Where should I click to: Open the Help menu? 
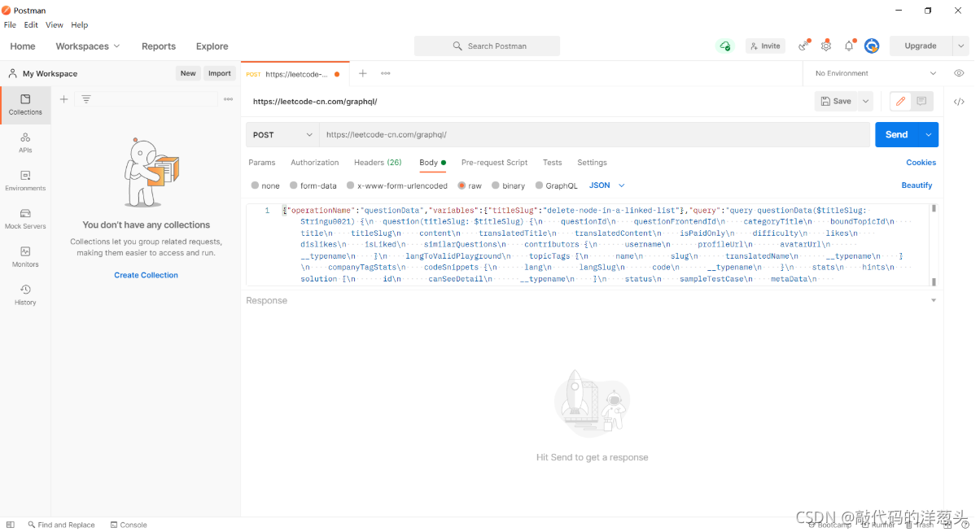79,25
